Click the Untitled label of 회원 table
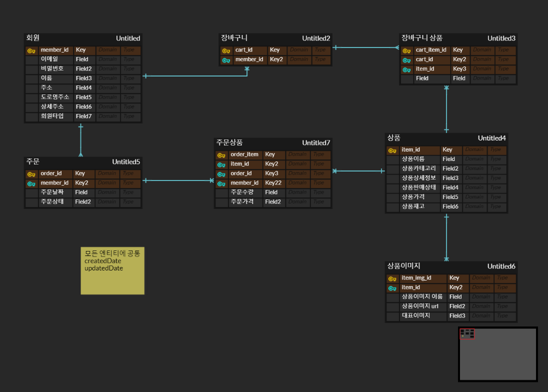Screen dimensions: 548x392 click(x=128, y=38)
